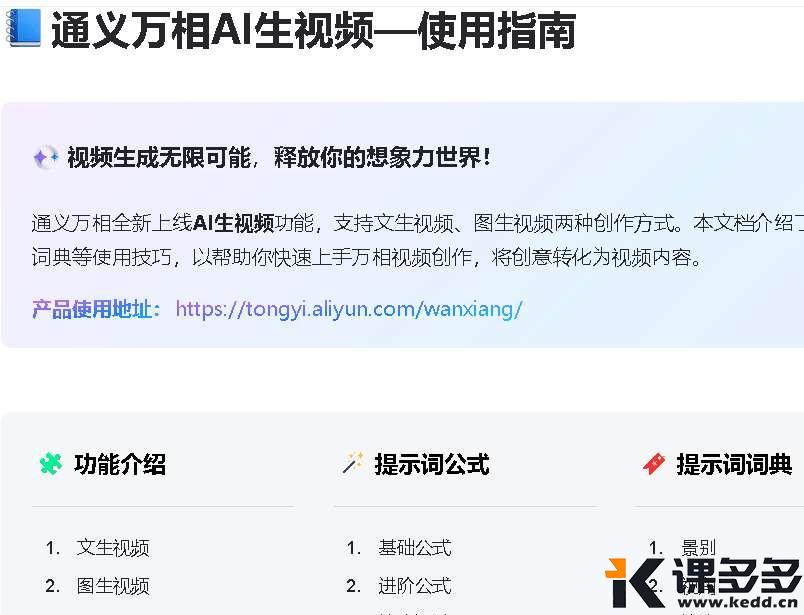Select the 文生视频 list entry
804x615 pixels.
(x=111, y=547)
